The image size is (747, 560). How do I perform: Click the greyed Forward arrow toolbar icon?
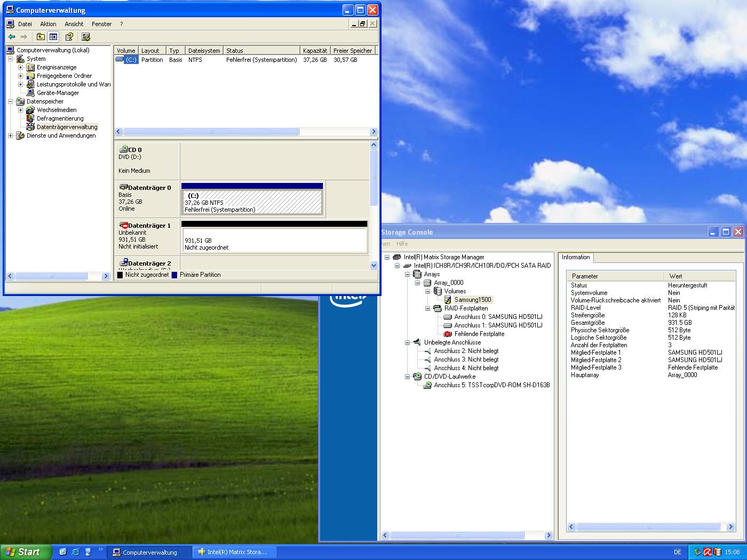pyautogui.click(x=23, y=37)
